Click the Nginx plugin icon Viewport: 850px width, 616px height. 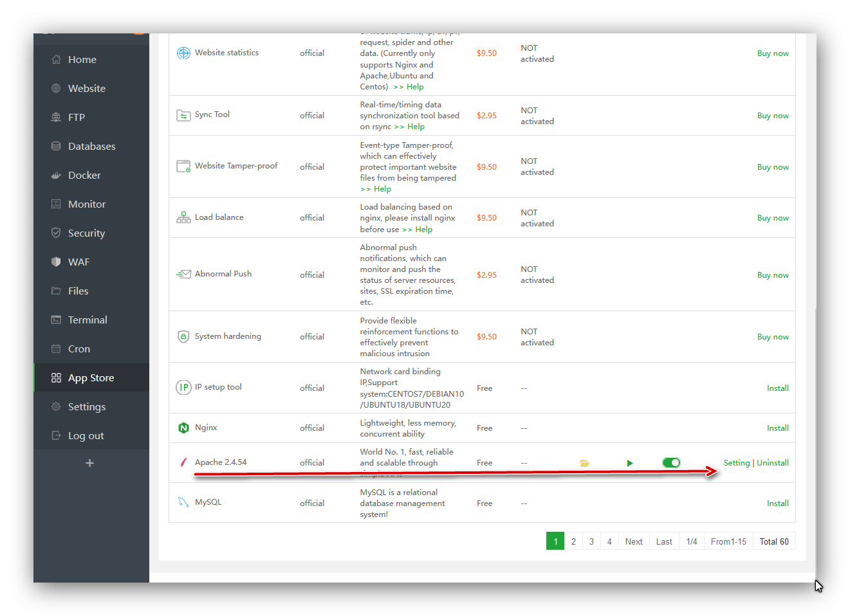coord(183,428)
